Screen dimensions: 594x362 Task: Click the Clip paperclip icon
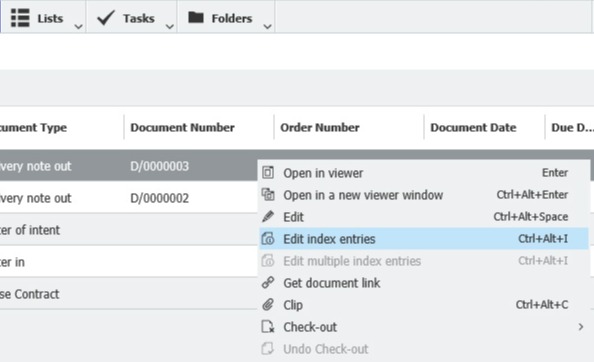(268, 304)
